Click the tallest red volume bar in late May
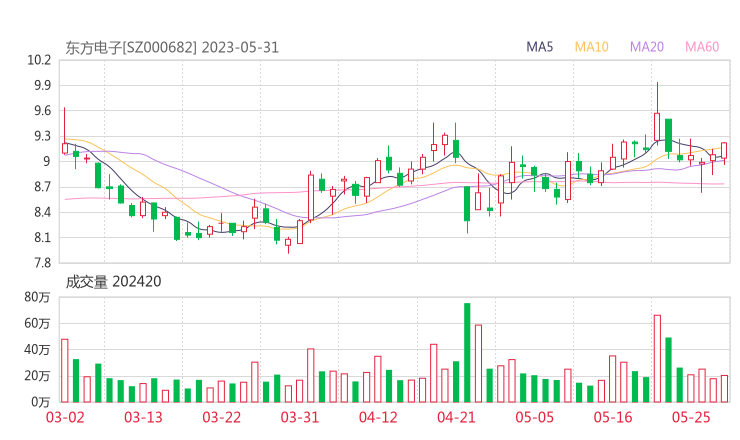The height and width of the screenshot is (440, 740). [657, 359]
